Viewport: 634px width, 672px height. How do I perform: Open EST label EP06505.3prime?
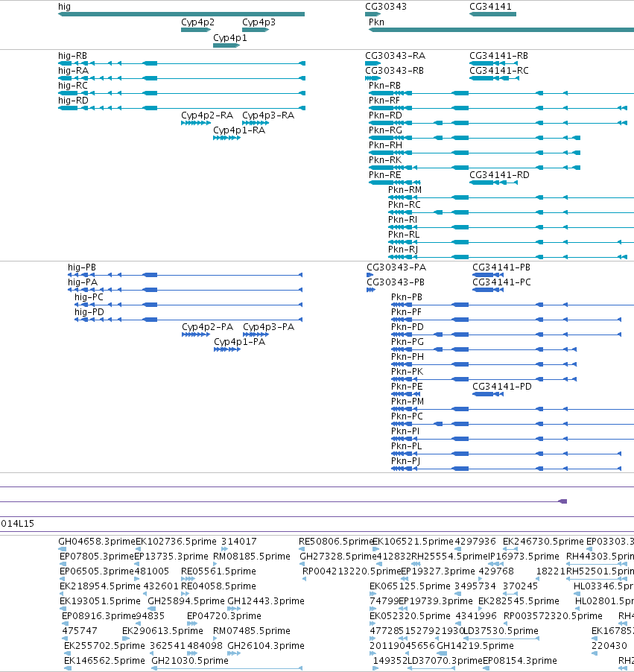(96, 571)
